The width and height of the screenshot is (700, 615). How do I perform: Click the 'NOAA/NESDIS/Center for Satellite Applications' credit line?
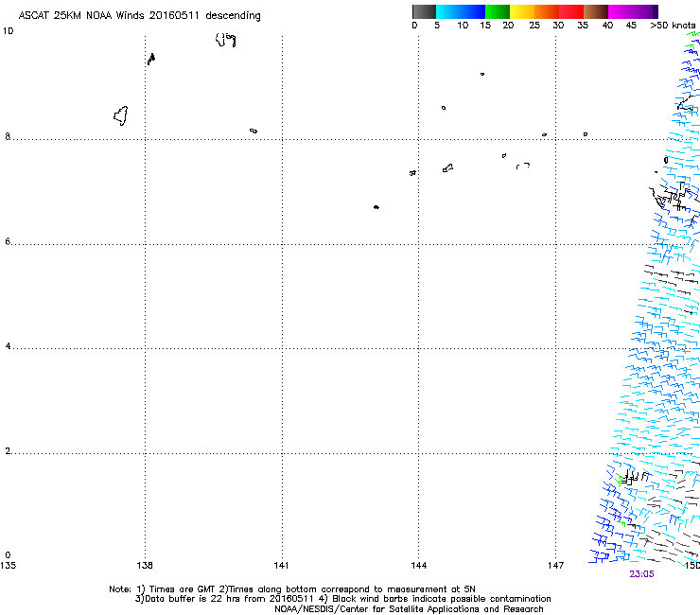click(409, 609)
